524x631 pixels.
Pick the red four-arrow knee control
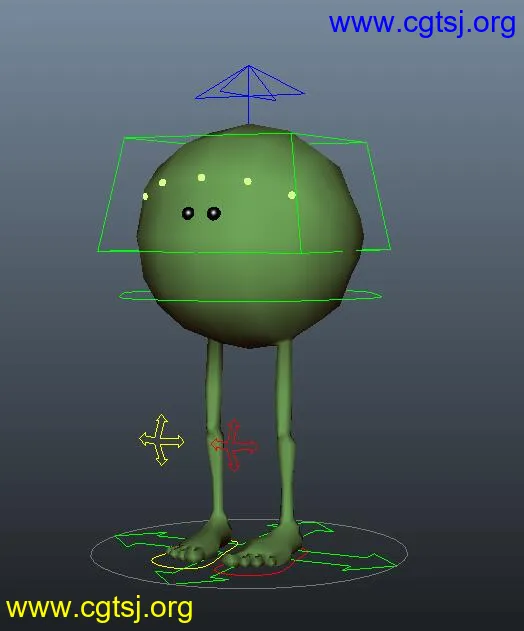pyautogui.click(x=234, y=445)
